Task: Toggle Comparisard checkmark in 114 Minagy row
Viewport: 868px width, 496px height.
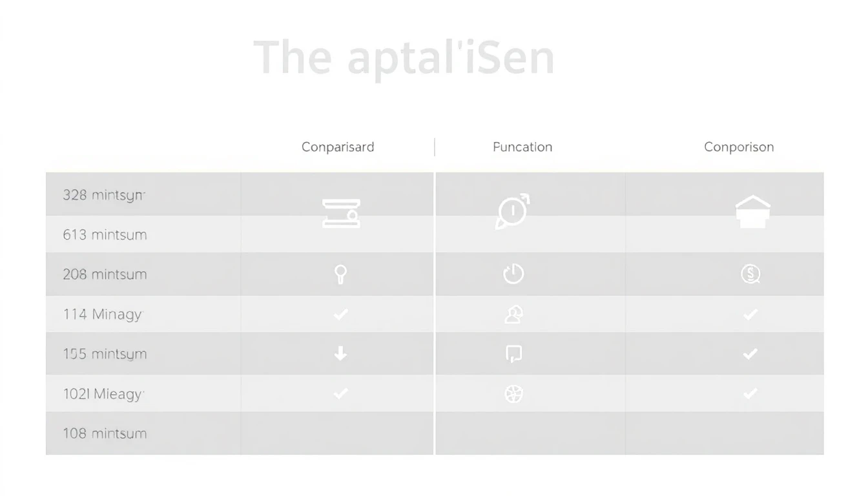Action: coord(341,315)
